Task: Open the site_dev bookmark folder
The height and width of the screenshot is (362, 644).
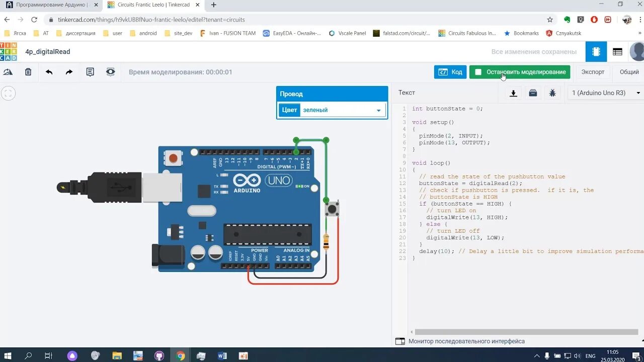Action: point(178,33)
